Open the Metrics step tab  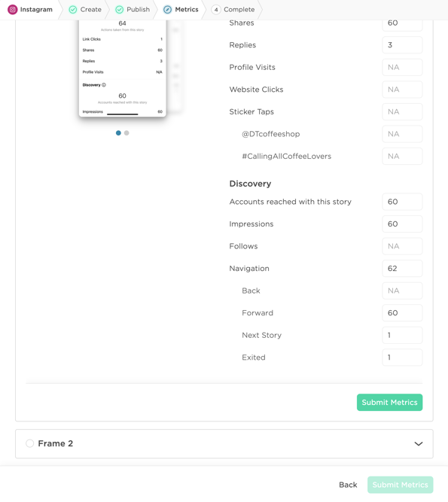pyautogui.click(x=181, y=10)
